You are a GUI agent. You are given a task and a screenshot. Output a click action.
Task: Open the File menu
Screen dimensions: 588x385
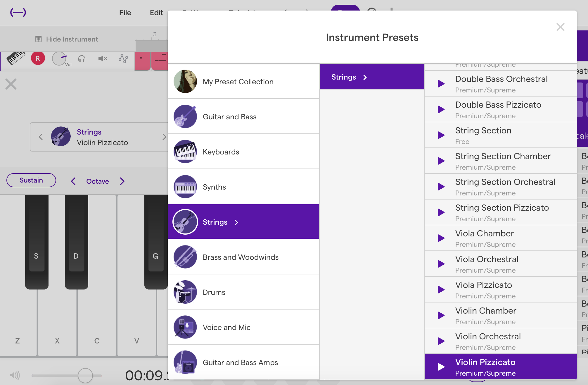coord(125,13)
